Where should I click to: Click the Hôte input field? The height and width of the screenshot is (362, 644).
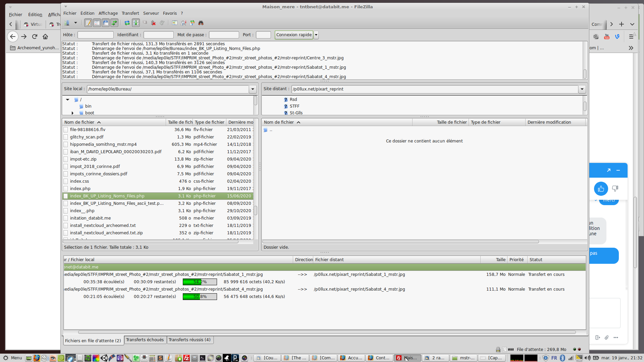[96, 35]
